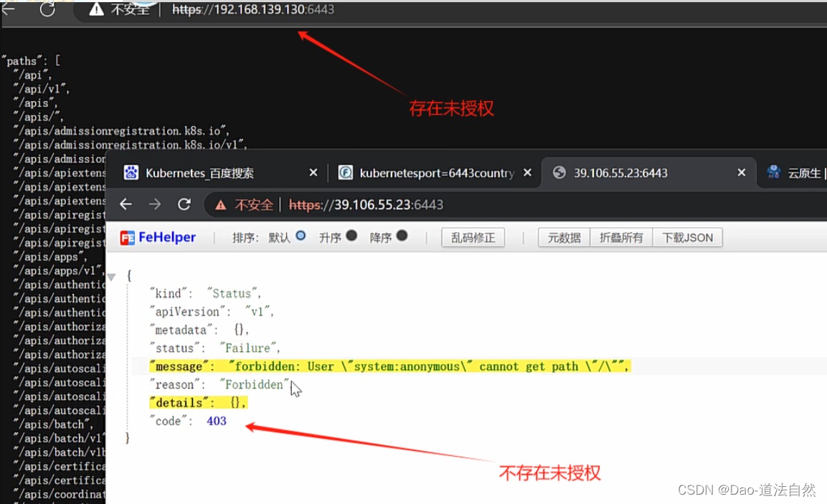Click the 折叠所有 collapse all button
This screenshot has width=827, height=504.
621,238
